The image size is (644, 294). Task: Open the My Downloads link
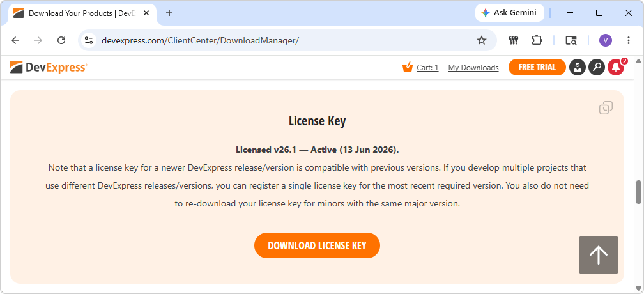pos(473,68)
